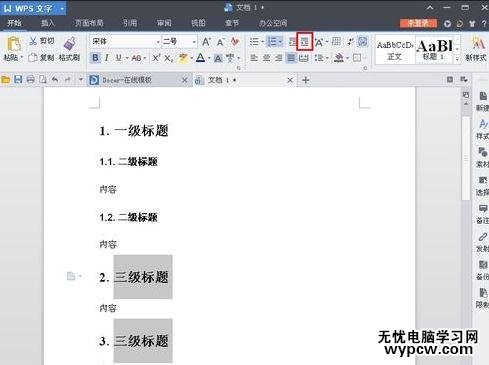
Task: Open file with the folder icon
Action: (x=6, y=80)
